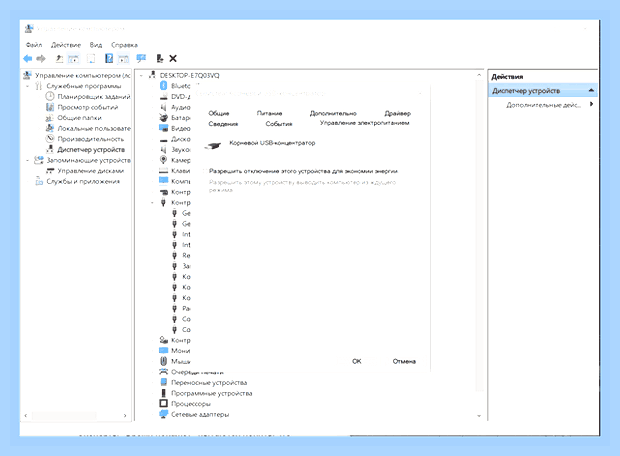The width and height of the screenshot is (620, 456).
Task: Click the Видео adapters category icon
Action: pyautogui.click(x=163, y=128)
